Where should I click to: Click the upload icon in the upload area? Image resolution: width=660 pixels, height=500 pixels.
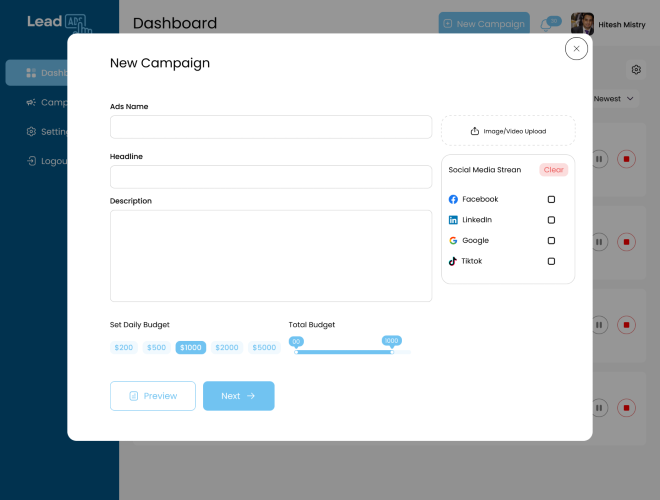(474, 131)
